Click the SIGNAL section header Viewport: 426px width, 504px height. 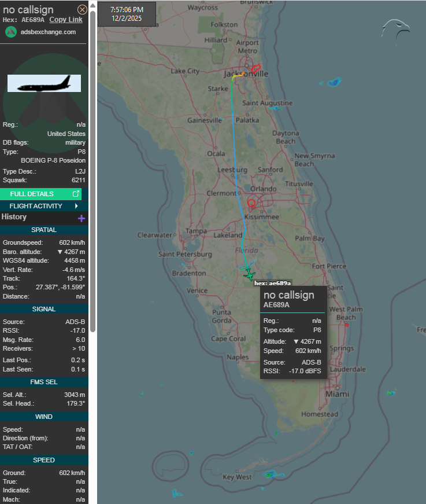[x=44, y=309]
